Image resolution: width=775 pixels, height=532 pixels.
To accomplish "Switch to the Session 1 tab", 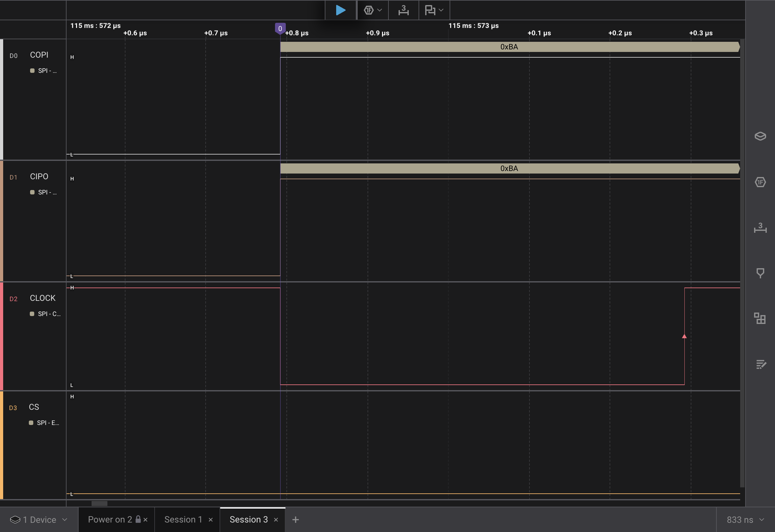I will pos(183,519).
